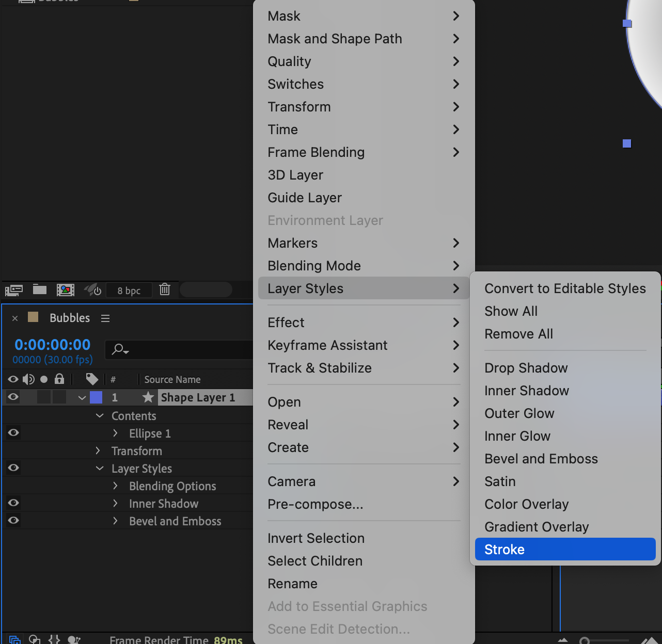Click the lock column header icon
This screenshot has height=644, width=662.
coord(59,379)
